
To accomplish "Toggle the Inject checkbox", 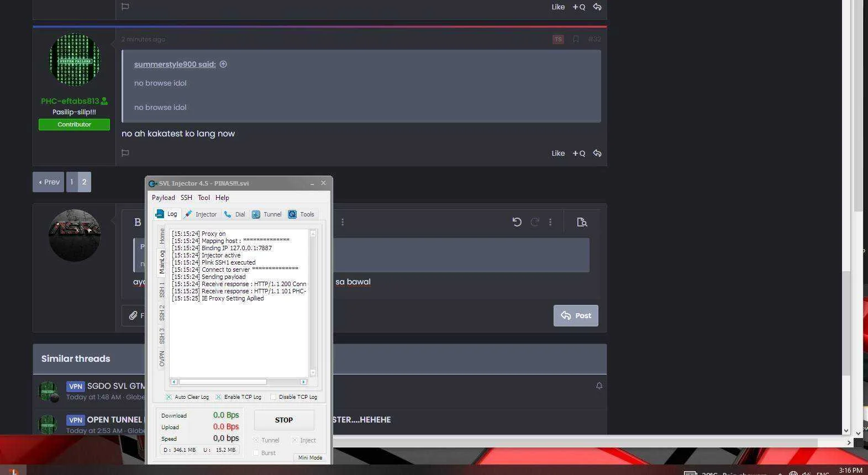I will (x=294, y=440).
